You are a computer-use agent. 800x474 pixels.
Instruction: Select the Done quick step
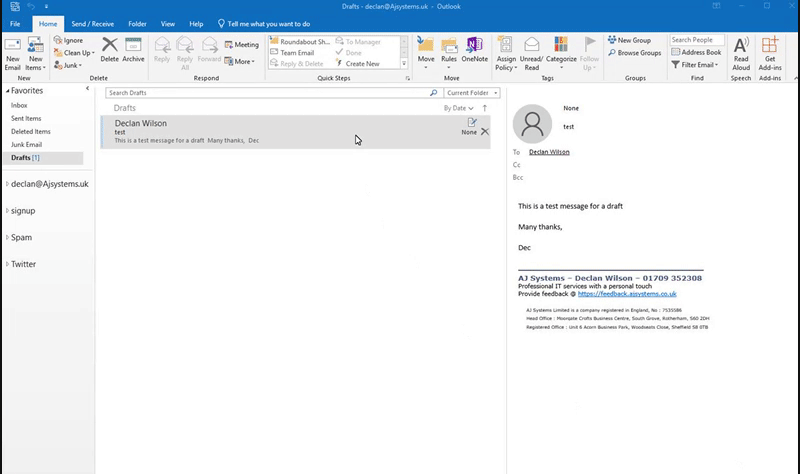[348, 53]
